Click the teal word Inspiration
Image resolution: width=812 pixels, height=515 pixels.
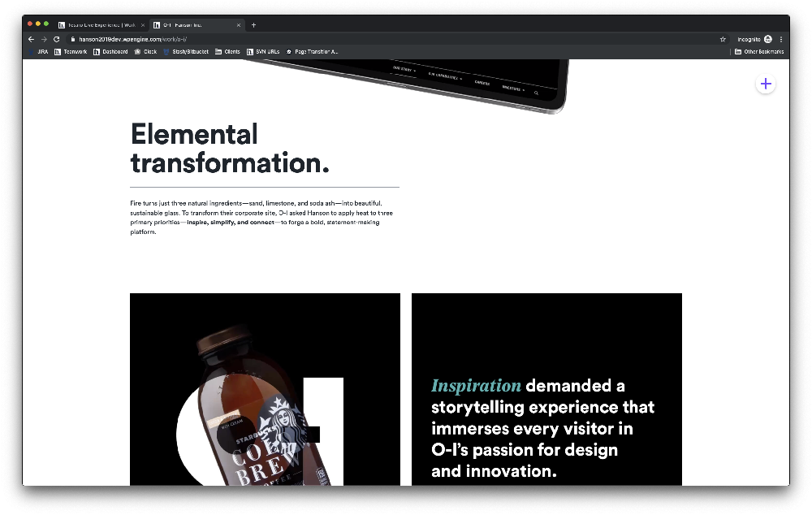pyautogui.click(x=476, y=386)
